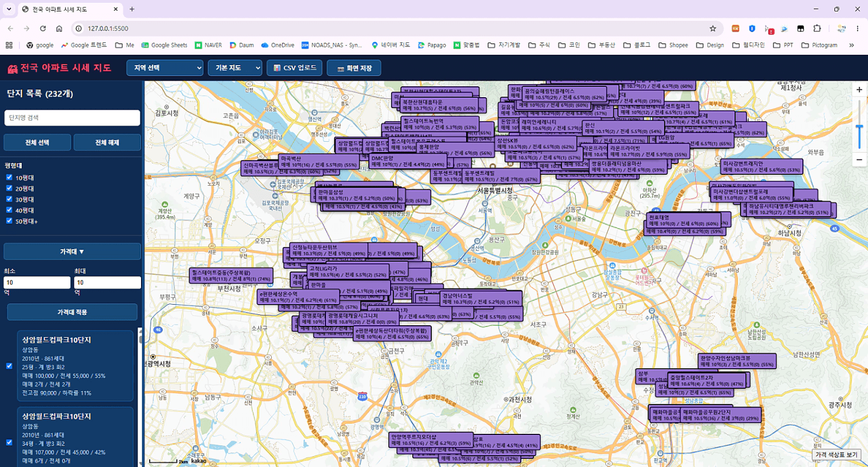Uncheck the 상암월드컵파크10단지 34평 listing
Image resolution: width=868 pixels, height=467 pixels.
pos(9,442)
